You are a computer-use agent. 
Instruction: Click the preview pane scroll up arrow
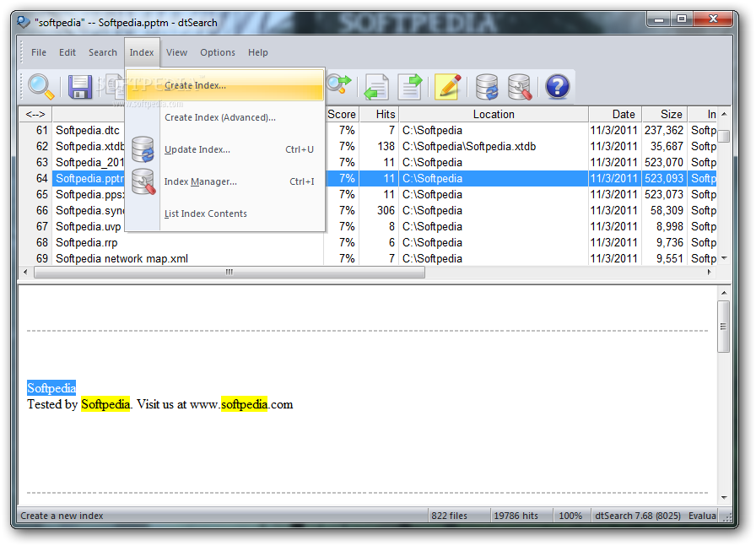(x=724, y=293)
